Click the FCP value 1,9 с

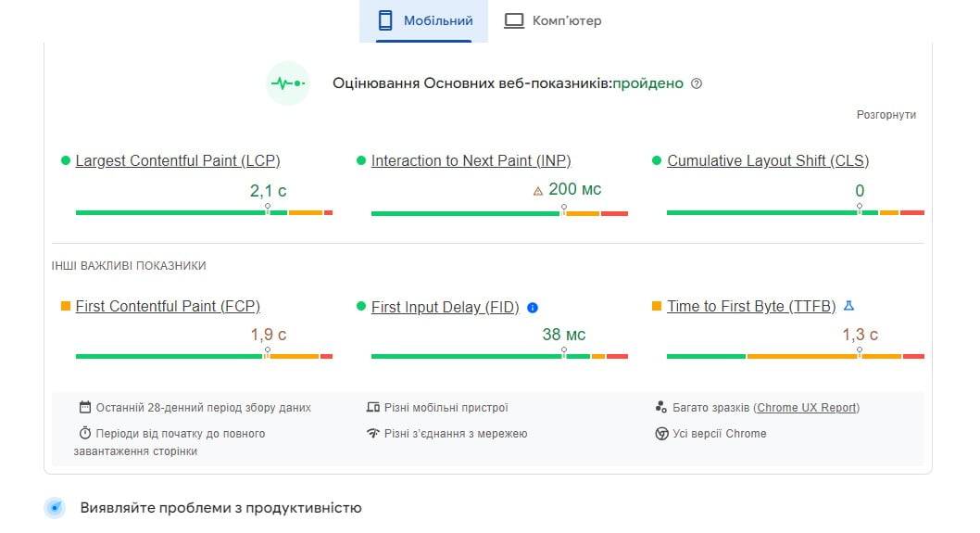[x=268, y=335]
